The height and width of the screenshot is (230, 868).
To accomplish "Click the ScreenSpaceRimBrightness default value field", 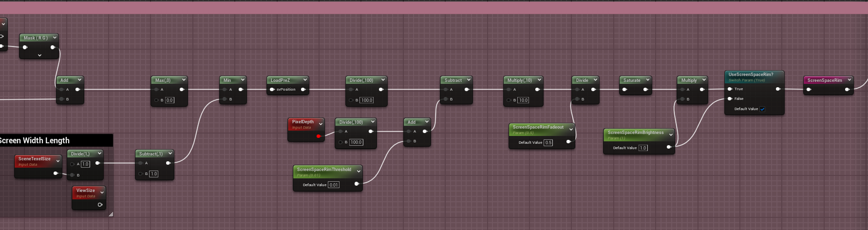I will [643, 148].
